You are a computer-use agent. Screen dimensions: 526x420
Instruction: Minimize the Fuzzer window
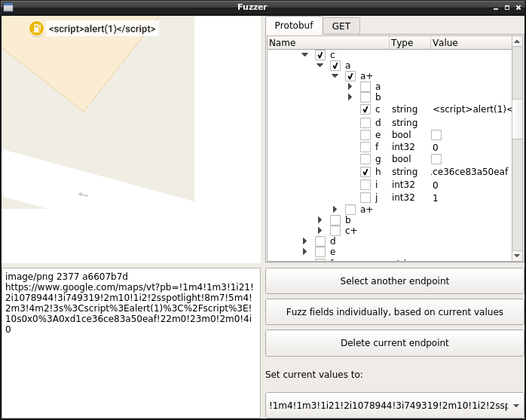496,8
